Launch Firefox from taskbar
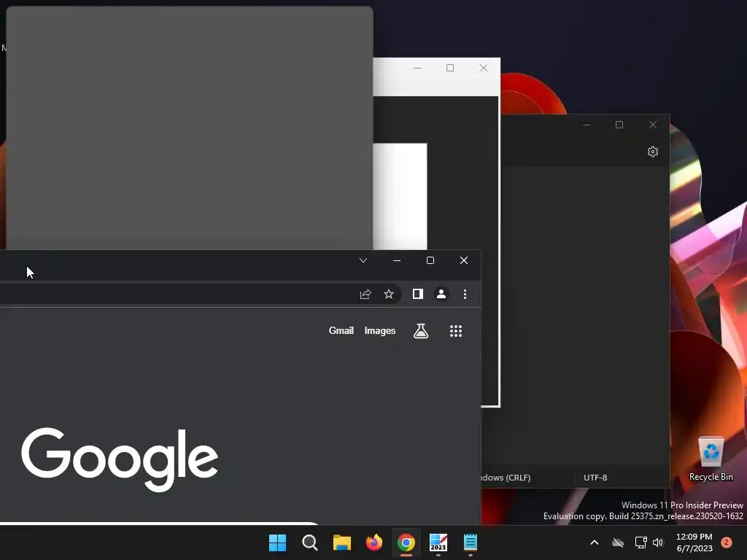This screenshot has width=747, height=560. tap(374, 542)
